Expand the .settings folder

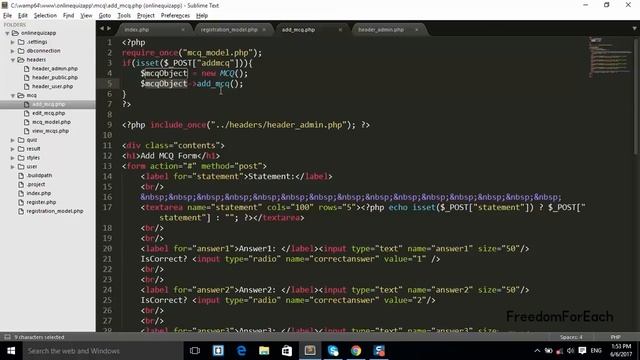[x=13, y=42]
